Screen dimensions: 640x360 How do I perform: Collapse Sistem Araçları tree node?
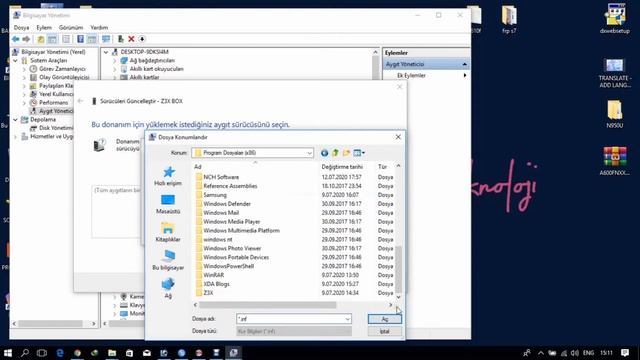click(x=16, y=61)
